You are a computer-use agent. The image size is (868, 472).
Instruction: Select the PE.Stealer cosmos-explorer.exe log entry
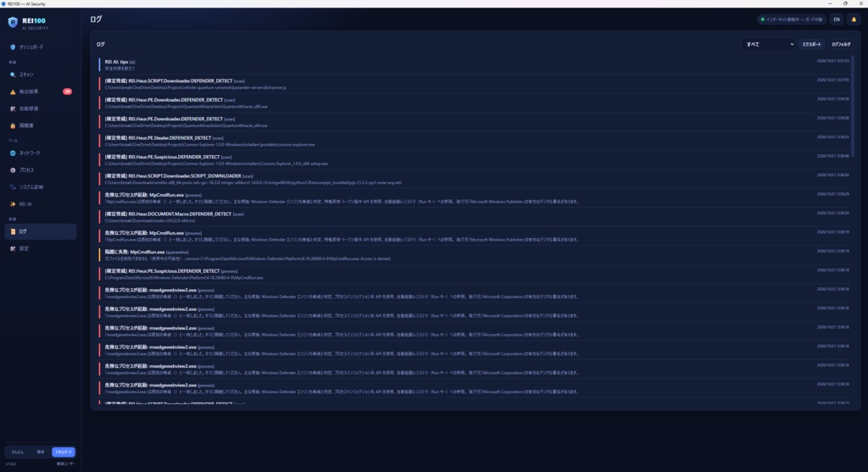click(474, 142)
